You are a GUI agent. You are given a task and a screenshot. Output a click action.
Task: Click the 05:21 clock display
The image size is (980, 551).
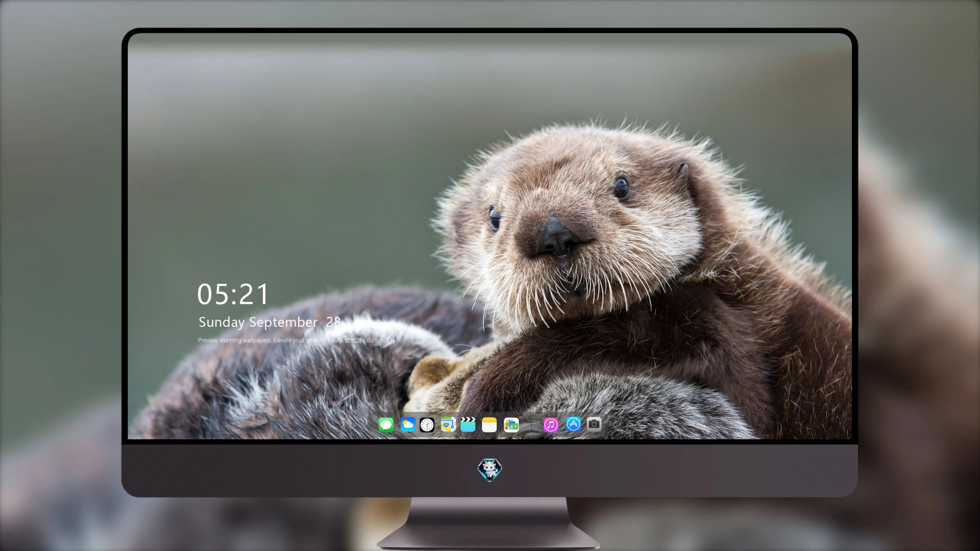pos(233,294)
